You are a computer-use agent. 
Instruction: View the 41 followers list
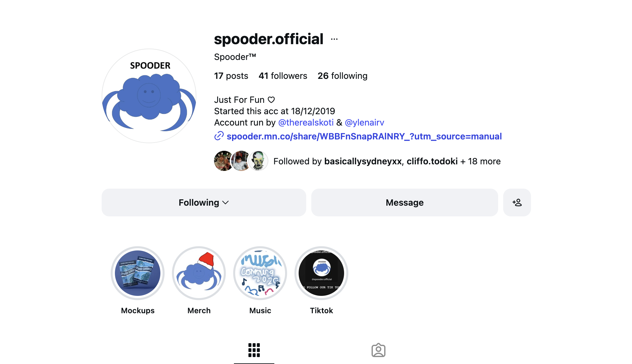point(283,76)
